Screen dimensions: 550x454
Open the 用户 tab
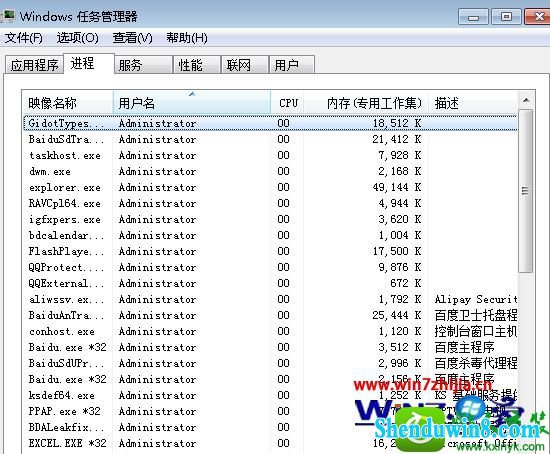pyautogui.click(x=292, y=65)
